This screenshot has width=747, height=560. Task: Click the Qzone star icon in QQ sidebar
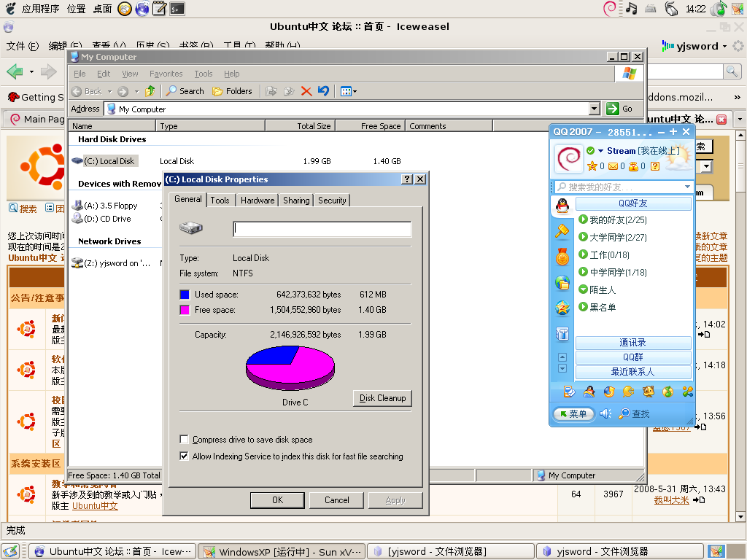[x=562, y=308]
